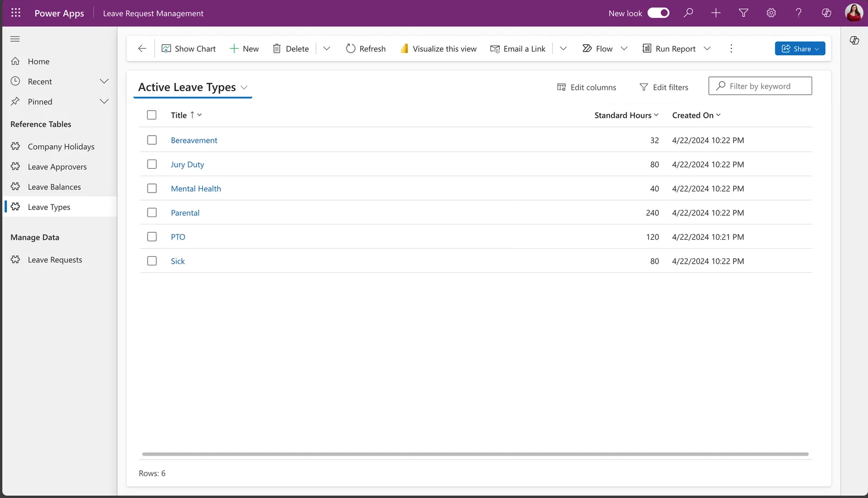Open the user profile avatar
Image resolution: width=868 pixels, height=498 pixels.
pos(854,12)
